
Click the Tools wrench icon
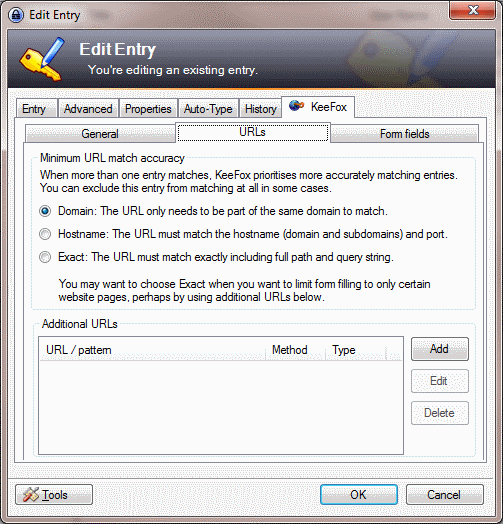click(x=31, y=495)
